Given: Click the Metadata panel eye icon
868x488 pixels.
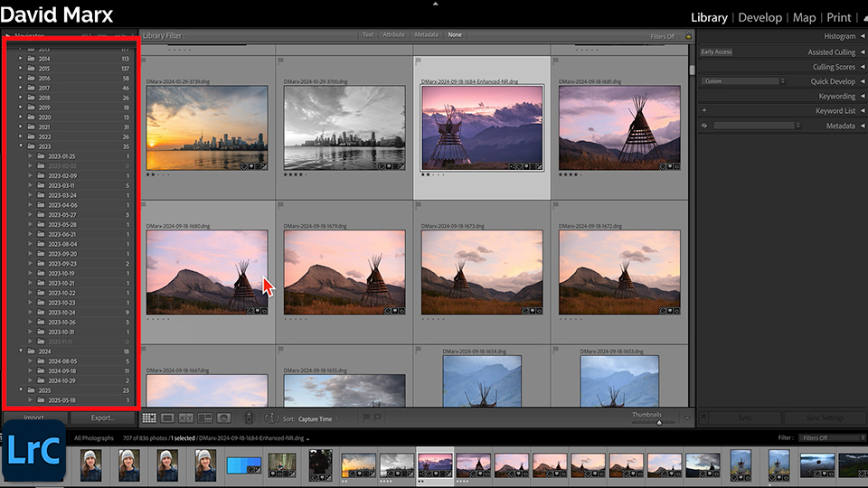Looking at the screenshot, I should pyautogui.click(x=704, y=126).
